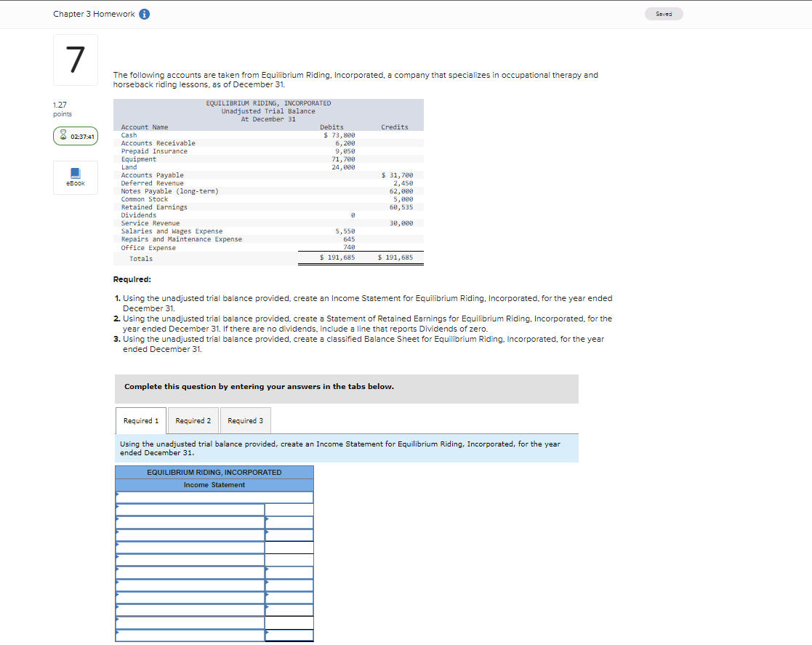Click the Notes Payable credit "62,000"
Image resolution: width=812 pixels, height=645 pixels.
(x=401, y=191)
